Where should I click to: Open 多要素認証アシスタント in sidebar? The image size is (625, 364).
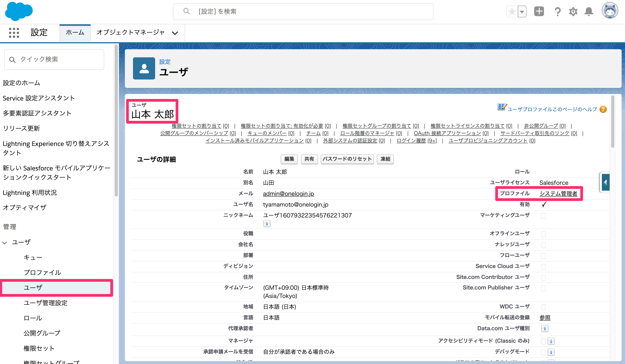pos(37,113)
